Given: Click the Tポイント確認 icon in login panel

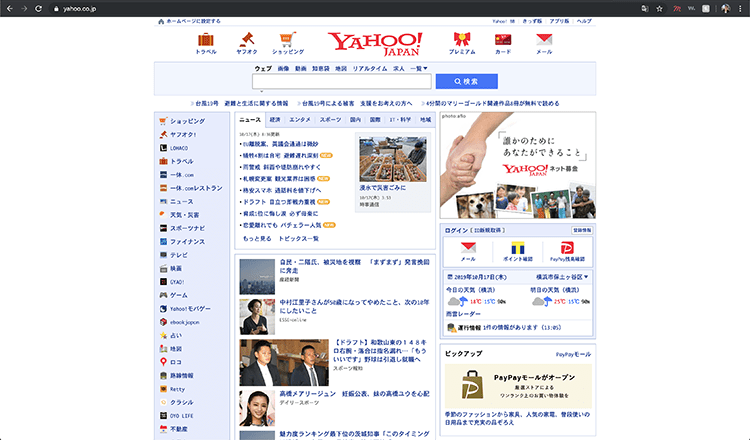Looking at the screenshot, I should [x=518, y=248].
